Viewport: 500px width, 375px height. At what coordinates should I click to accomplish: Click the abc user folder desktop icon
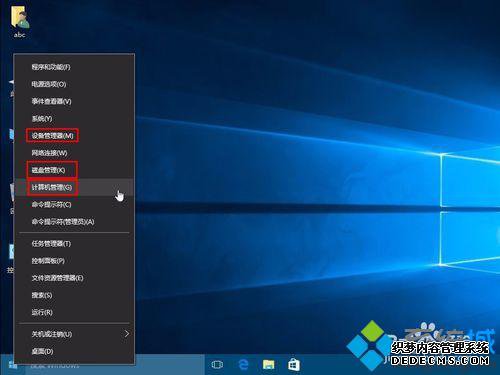(x=19, y=22)
